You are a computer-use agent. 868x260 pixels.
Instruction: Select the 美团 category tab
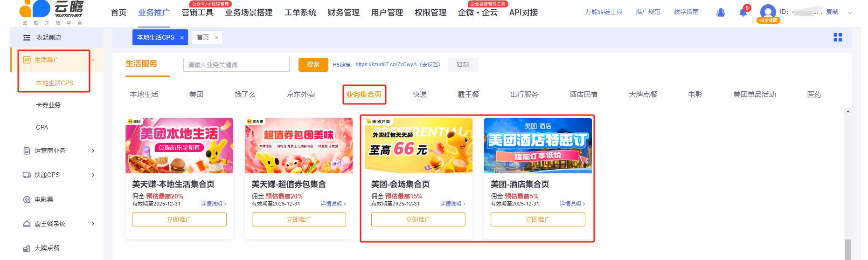pos(196,95)
